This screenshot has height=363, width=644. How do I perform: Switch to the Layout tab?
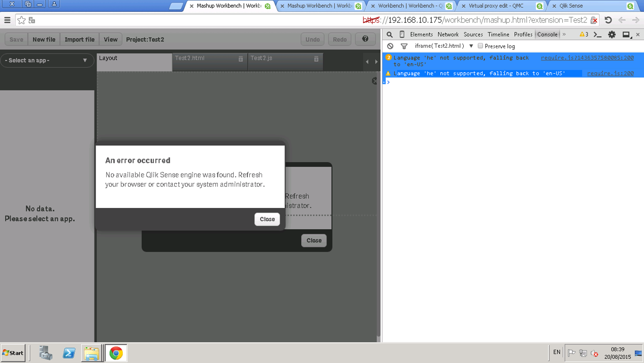click(134, 62)
